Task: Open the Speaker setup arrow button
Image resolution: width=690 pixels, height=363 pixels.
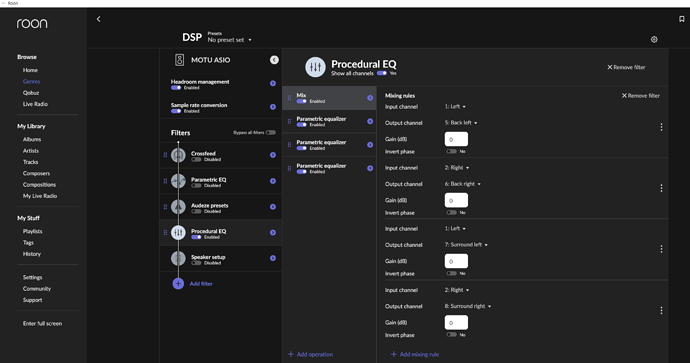Action: tap(273, 258)
